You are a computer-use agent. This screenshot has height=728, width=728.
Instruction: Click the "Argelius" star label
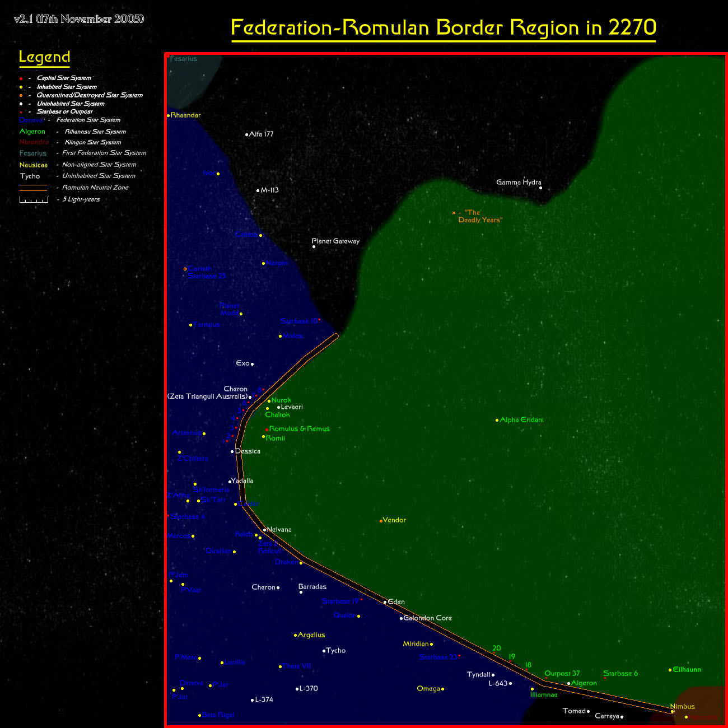pyautogui.click(x=311, y=635)
